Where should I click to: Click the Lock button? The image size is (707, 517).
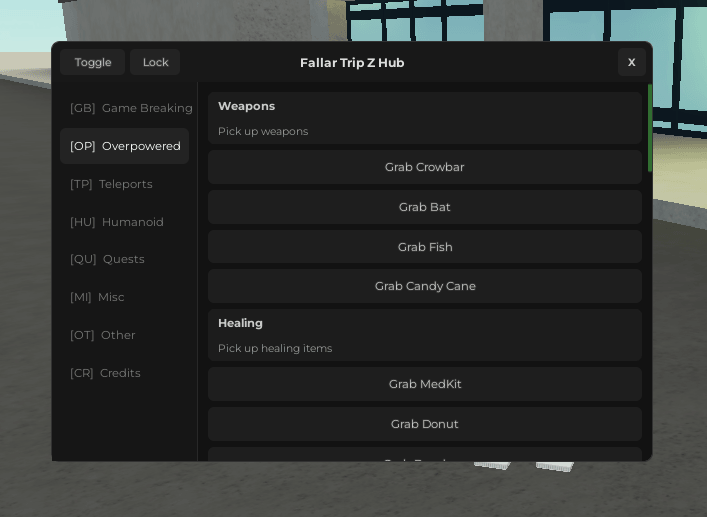[x=155, y=62]
